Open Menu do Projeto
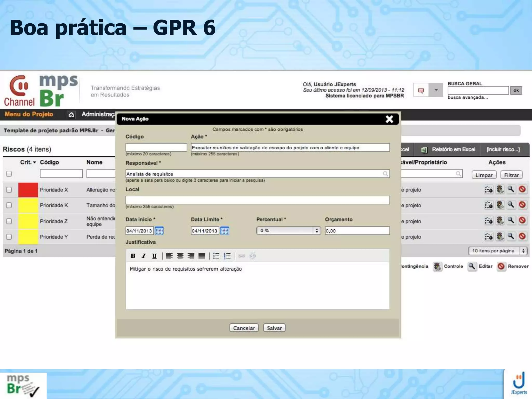Image resolution: width=532 pixels, height=399 pixels. [29, 114]
